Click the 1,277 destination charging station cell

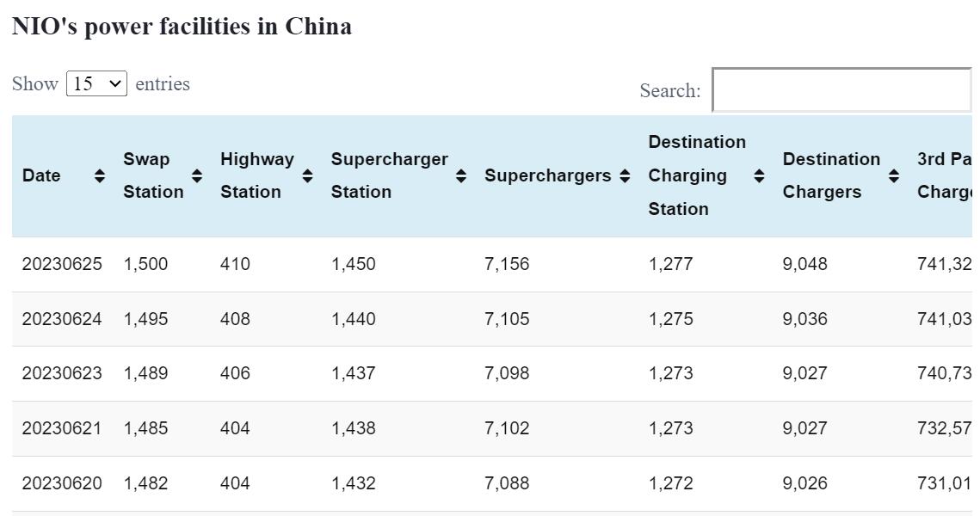[670, 264]
